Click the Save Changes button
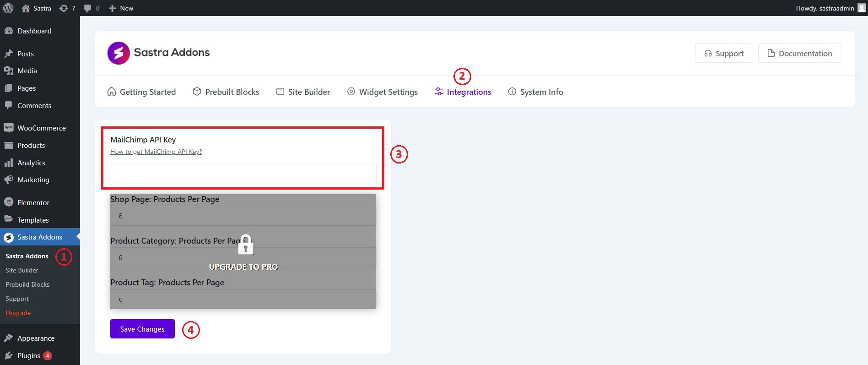868x365 pixels. click(x=142, y=329)
